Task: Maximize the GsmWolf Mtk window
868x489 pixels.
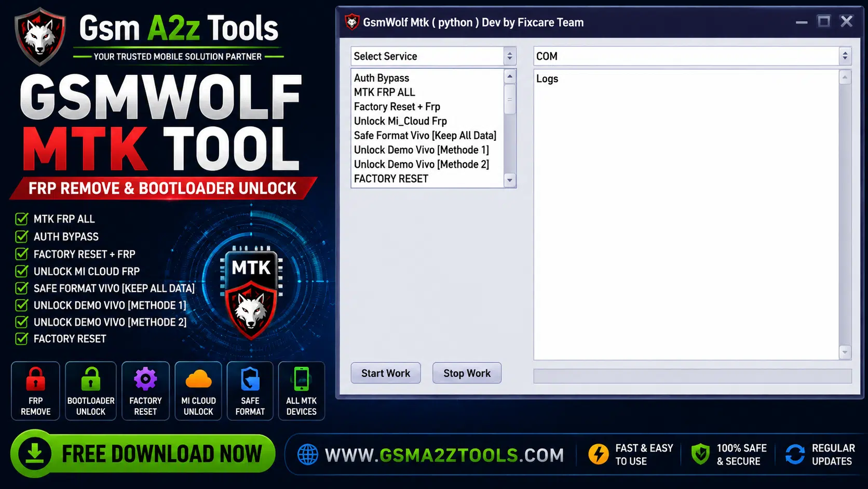Action: tap(824, 21)
